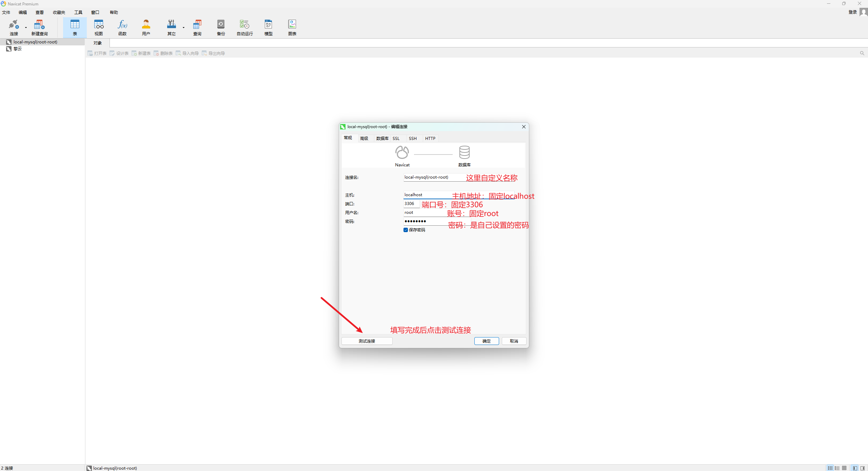Click 新建表 (New Table) in object toolbar
This screenshot has height=471, width=868.
[x=141, y=53]
